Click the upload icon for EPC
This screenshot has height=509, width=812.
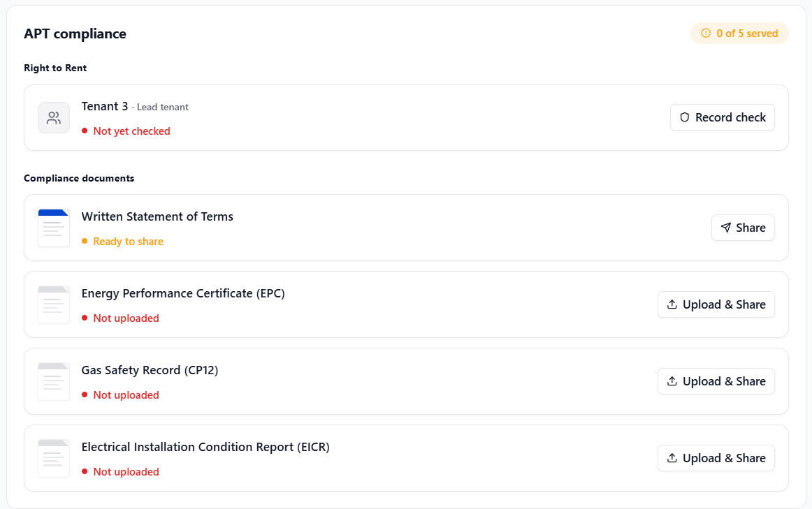point(672,304)
